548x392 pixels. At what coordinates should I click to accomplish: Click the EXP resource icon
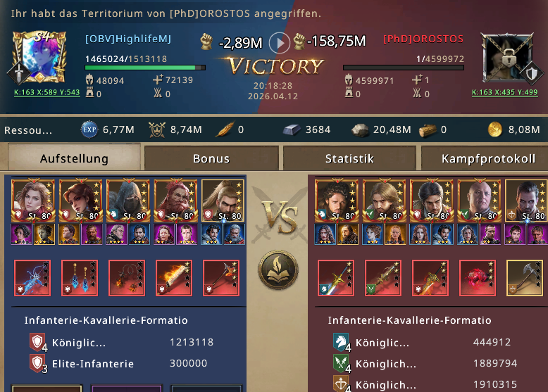[x=89, y=130]
